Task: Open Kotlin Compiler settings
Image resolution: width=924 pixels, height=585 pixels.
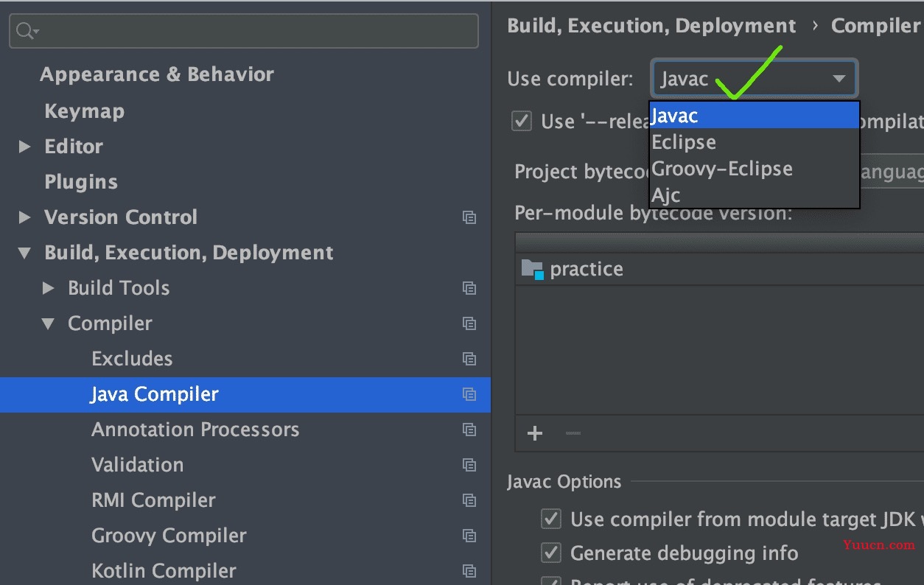Action: (164, 571)
